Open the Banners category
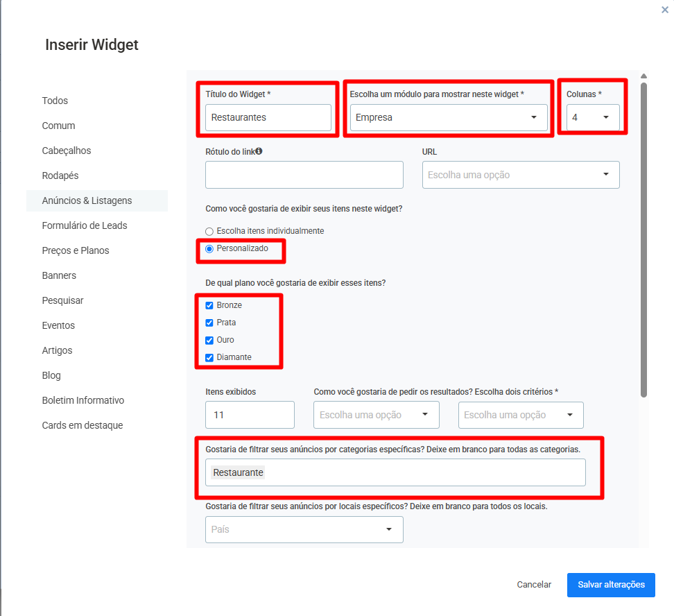 [60, 275]
